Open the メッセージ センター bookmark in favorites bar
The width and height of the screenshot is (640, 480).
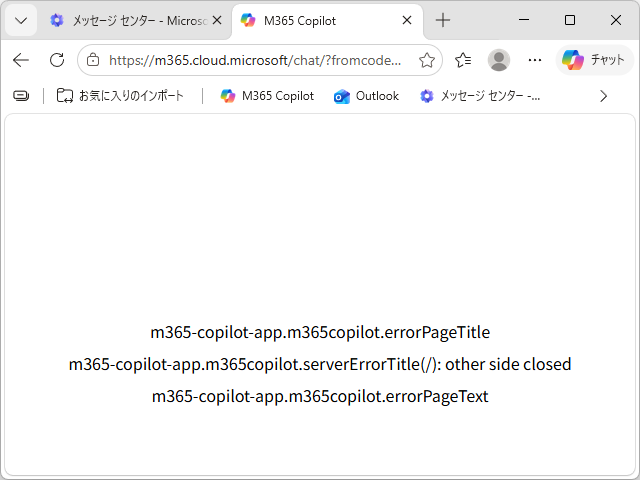[x=480, y=96]
